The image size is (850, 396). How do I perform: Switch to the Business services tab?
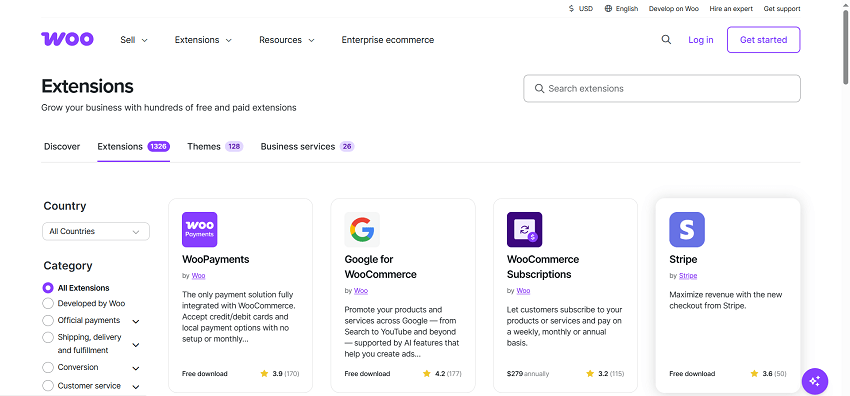(307, 146)
